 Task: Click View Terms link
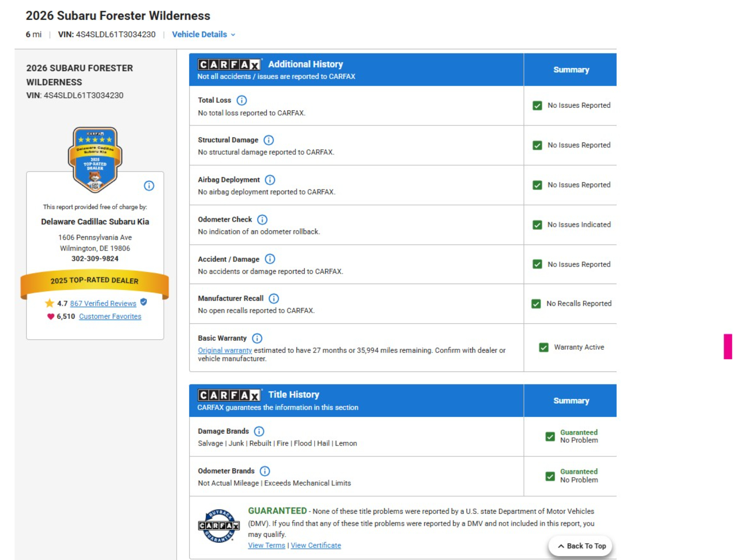(x=267, y=545)
